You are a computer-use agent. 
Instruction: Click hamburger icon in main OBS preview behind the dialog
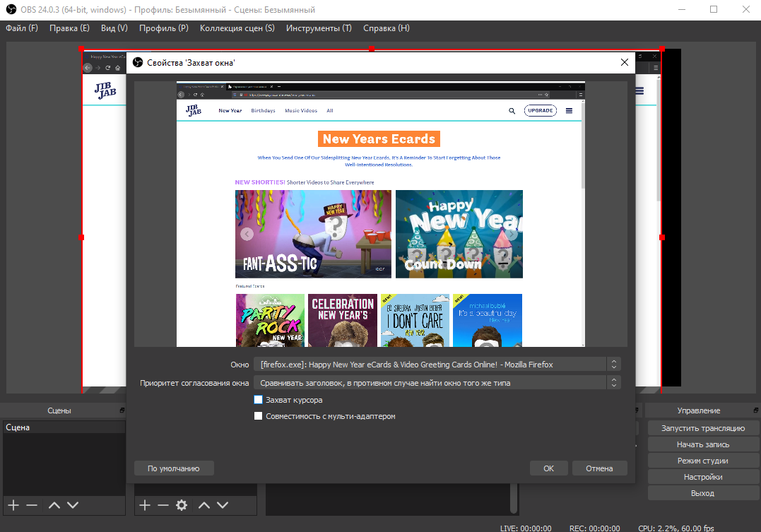[x=639, y=90]
